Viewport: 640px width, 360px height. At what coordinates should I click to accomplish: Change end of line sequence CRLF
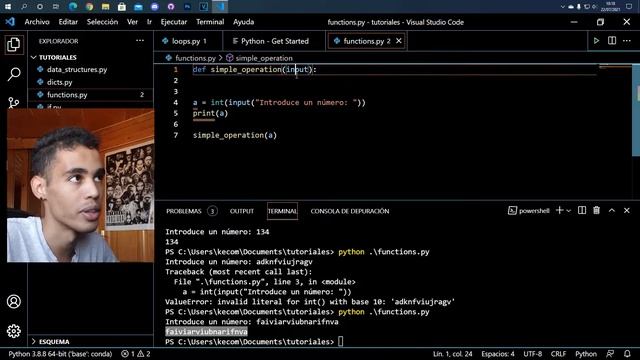click(558, 354)
